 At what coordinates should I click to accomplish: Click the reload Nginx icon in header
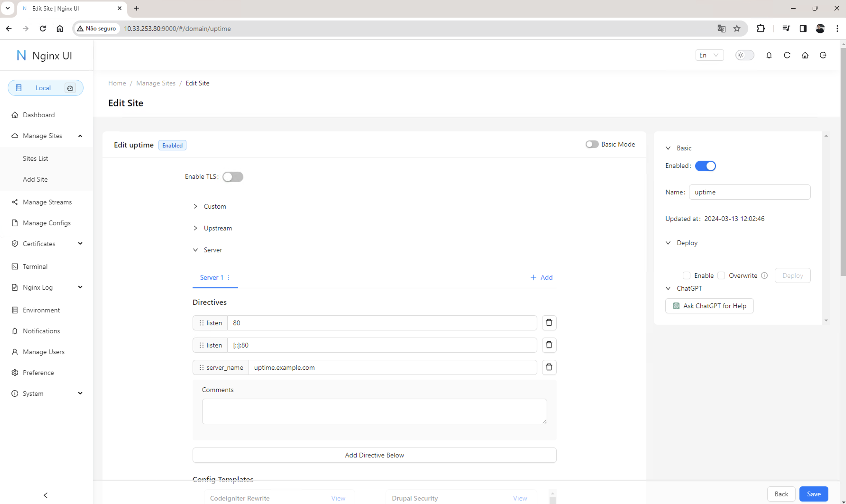pyautogui.click(x=787, y=55)
